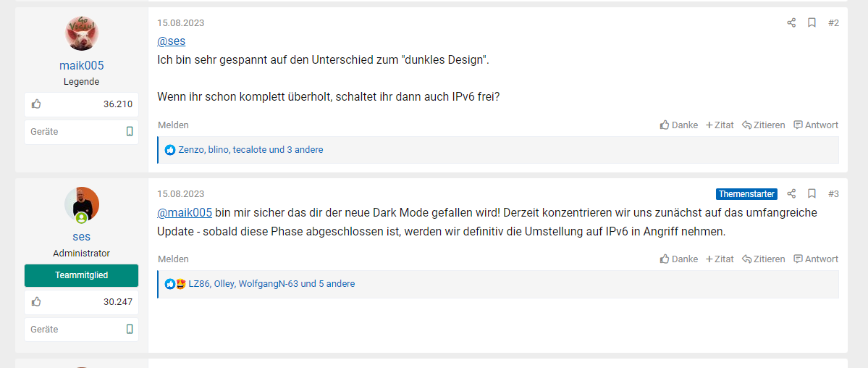This screenshot has height=368, width=868.
Task: Open the @ses mention link
Action: (x=171, y=41)
